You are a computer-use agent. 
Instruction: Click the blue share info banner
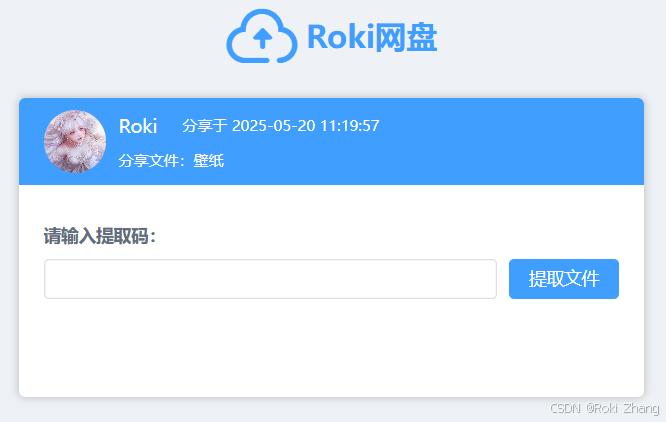click(331, 141)
